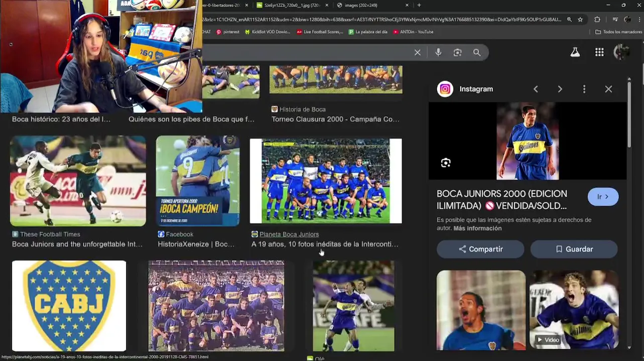Click the preview panel vertical scrollbar

click(629, 115)
